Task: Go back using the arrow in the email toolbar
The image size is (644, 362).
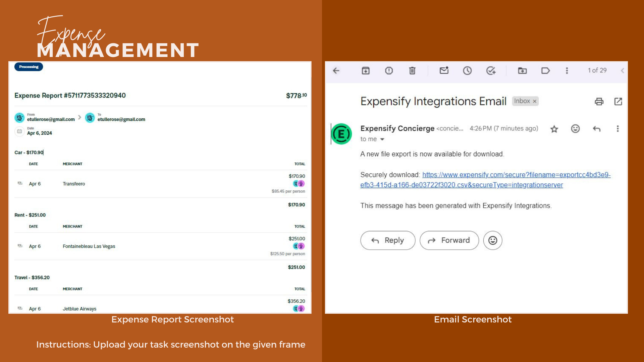Action: pyautogui.click(x=336, y=71)
